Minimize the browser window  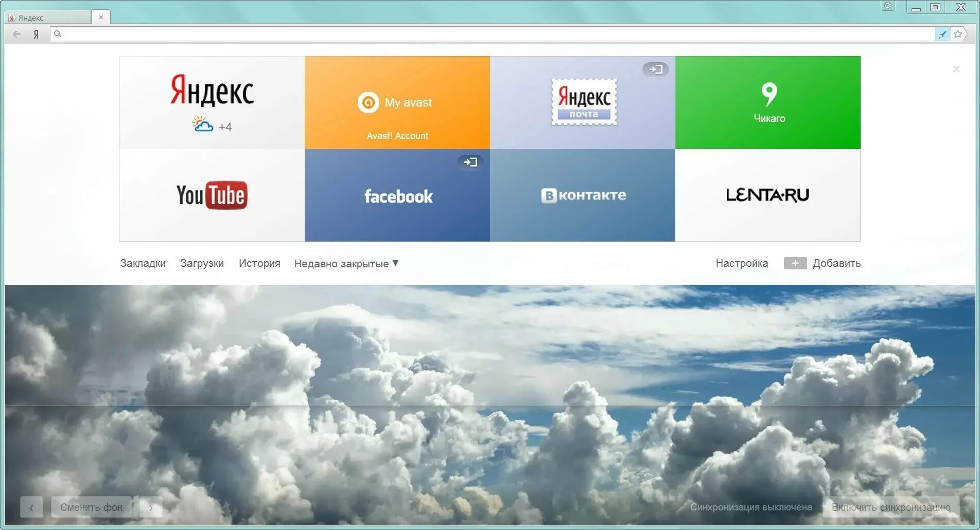pos(916,7)
